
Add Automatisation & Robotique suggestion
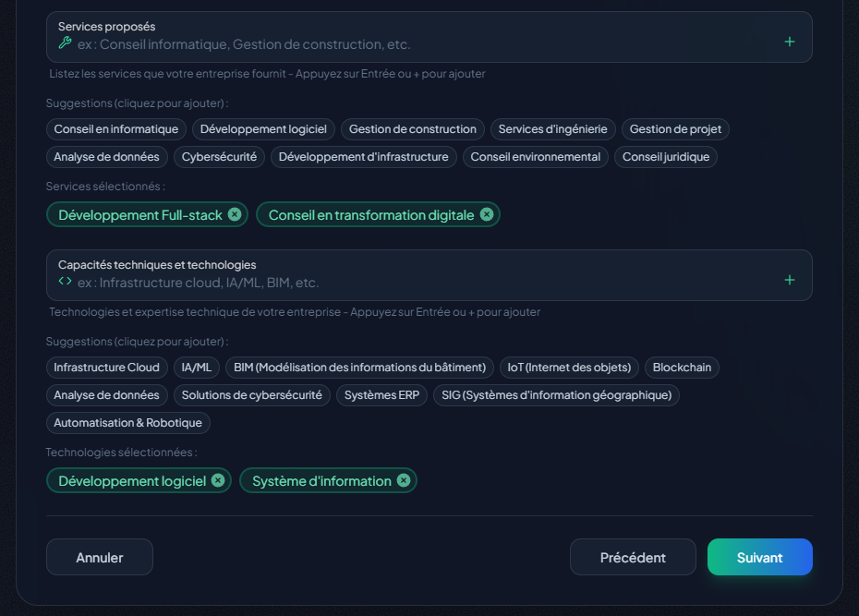(128, 423)
